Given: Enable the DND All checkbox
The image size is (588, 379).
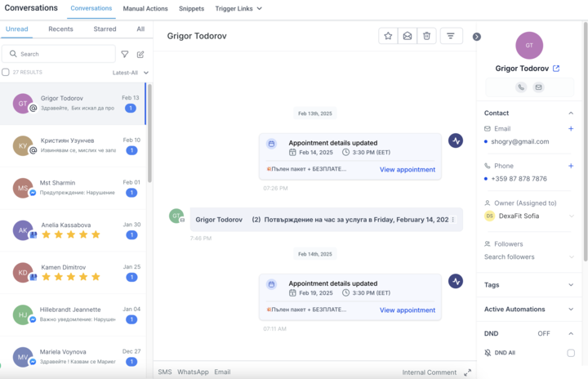Looking at the screenshot, I should coord(571,353).
